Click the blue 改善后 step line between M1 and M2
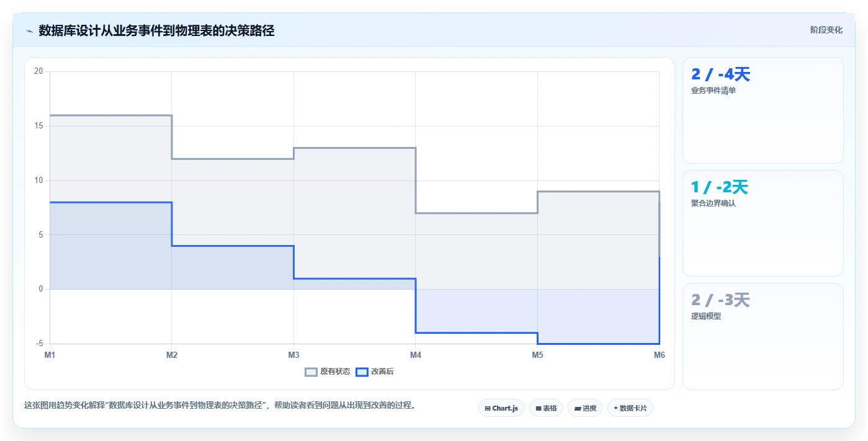The width and height of the screenshot is (868, 441). coord(110,202)
